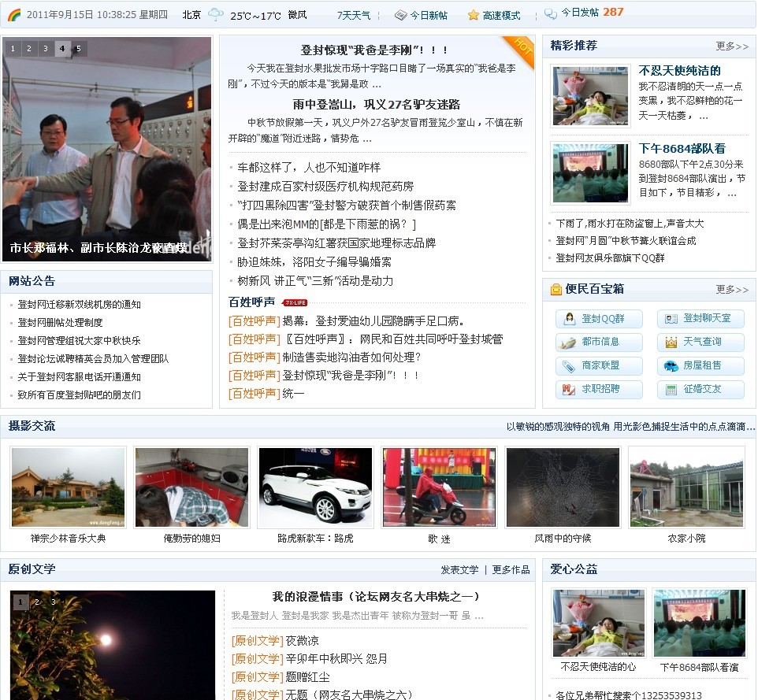
Task: Click 不忍天使纯洁的心 thumbnail in 爱心公益
Action: coord(599,623)
